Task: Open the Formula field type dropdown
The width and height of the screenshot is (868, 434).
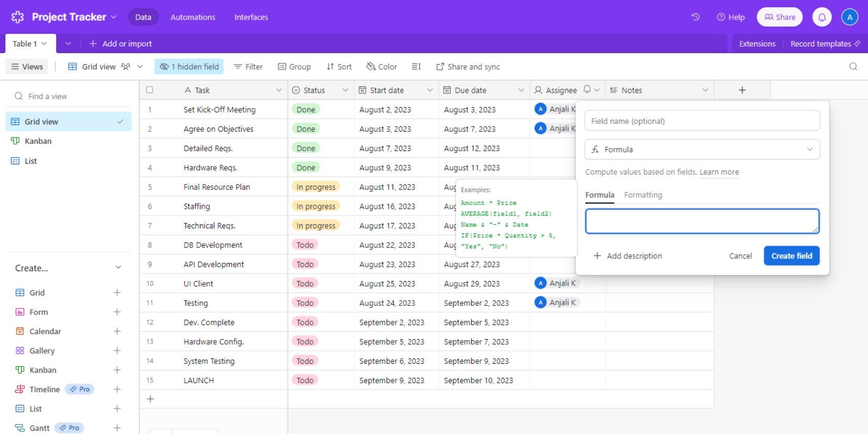Action: pos(702,149)
